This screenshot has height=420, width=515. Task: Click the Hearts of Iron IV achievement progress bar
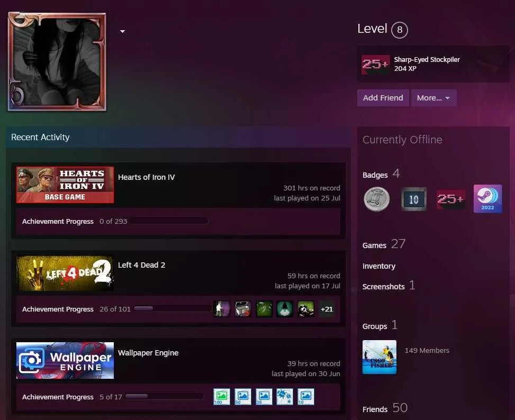[168, 221]
